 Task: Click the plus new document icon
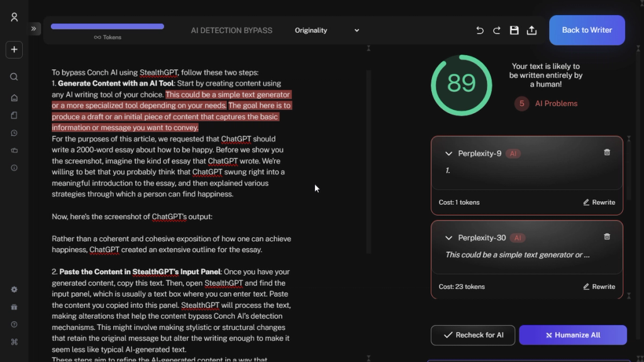(14, 50)
